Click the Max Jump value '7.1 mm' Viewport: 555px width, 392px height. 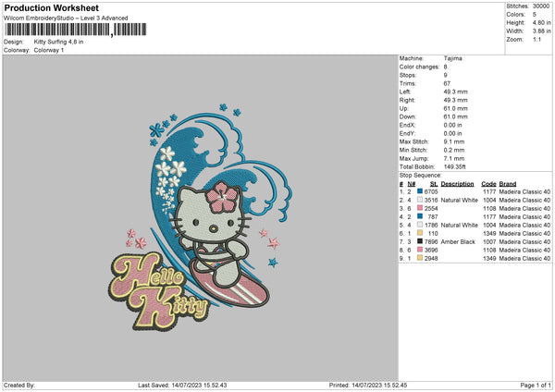click(454, 158)
